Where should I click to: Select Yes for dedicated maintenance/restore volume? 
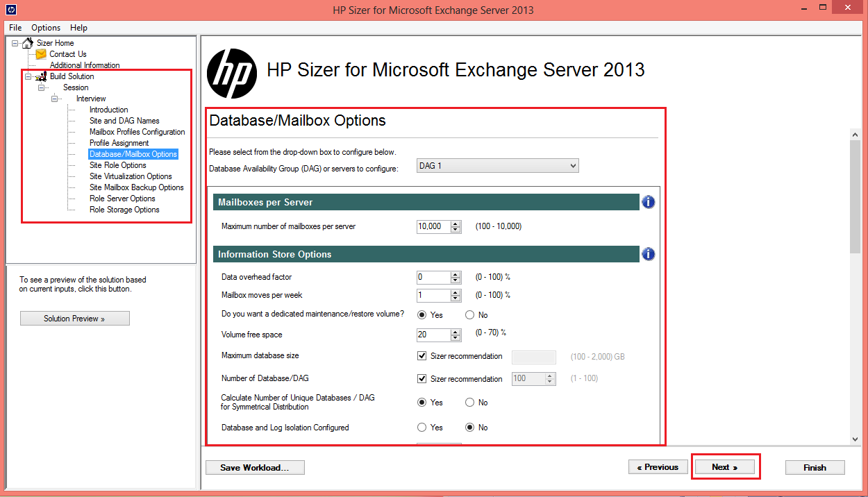[422, 315]
